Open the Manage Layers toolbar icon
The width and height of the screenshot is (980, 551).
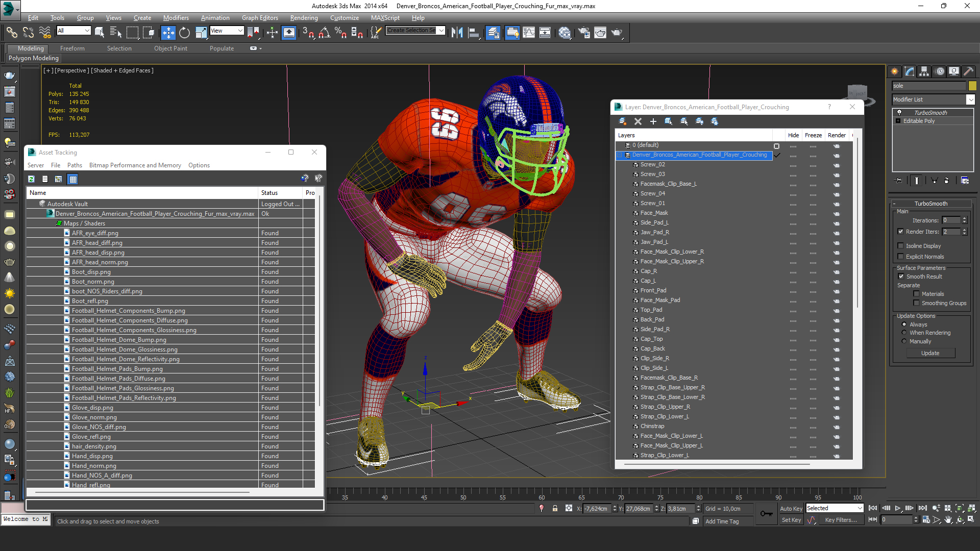[493, 33]
